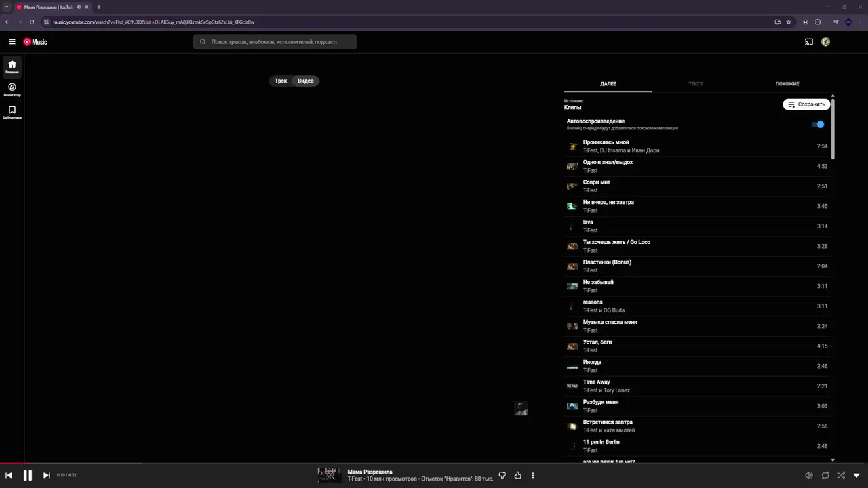Toggle shuffle on the queue

coord(842,476)
